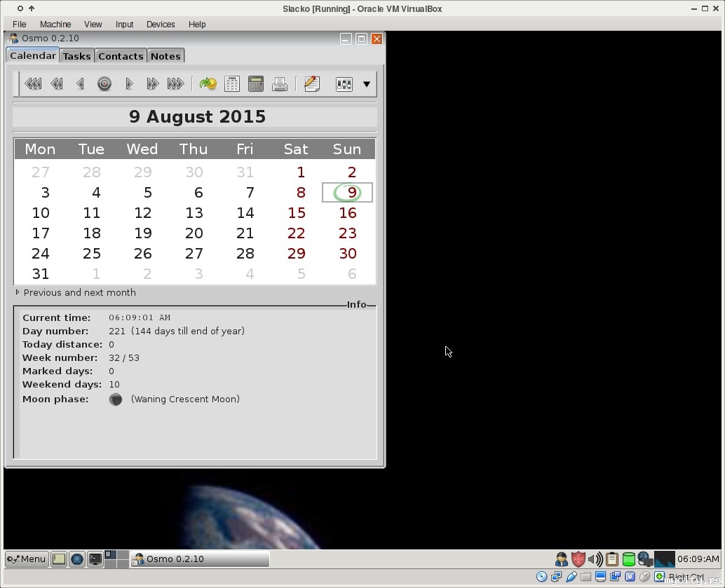Select greyed-out July day 29
This screenshot has height=588, width=725.
click(143, 172)
